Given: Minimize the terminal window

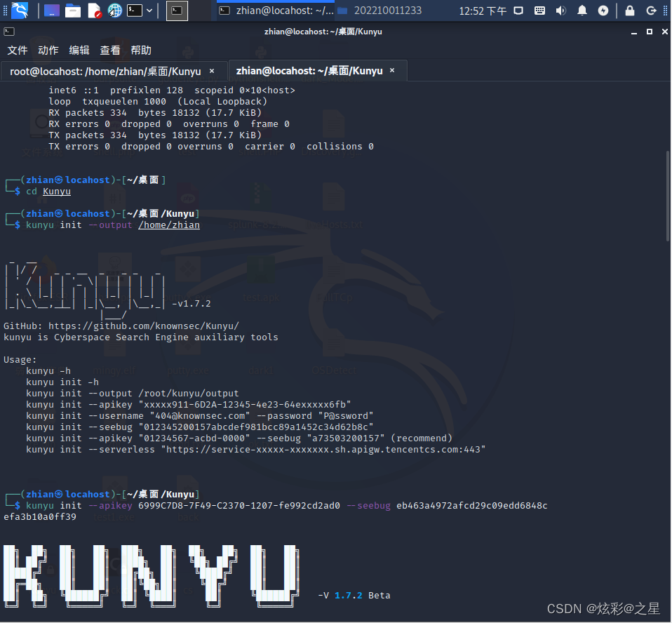Looking at the screenshot, I should [634, 32].
